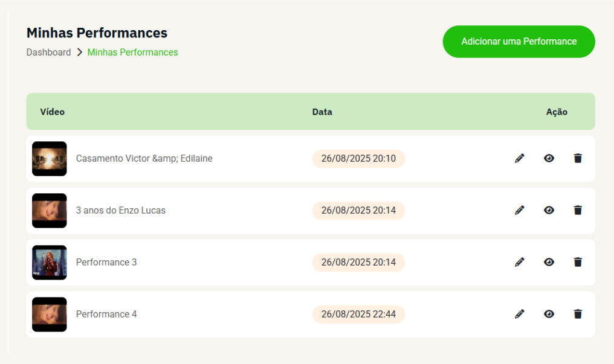Click the date 26/08/2025 20:10
Screen dimensions: 614x364
[x=359, y=158]
